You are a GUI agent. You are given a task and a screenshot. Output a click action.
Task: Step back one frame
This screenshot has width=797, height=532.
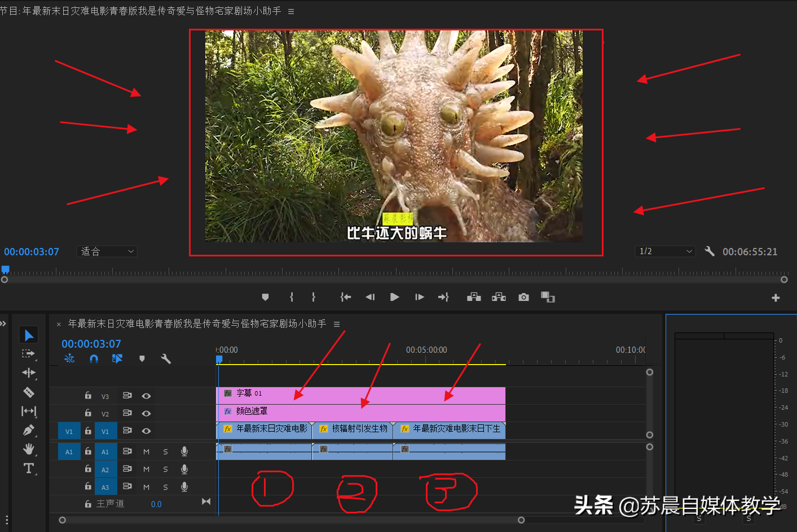[x=370, y=297]
